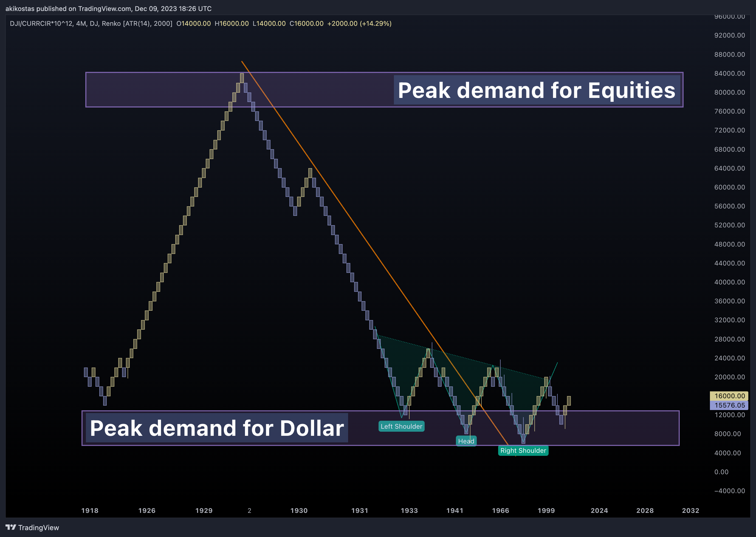The height and width of the screenshot is (537, 756).
Task: Click the low value L14000.00
Action: 269,24
